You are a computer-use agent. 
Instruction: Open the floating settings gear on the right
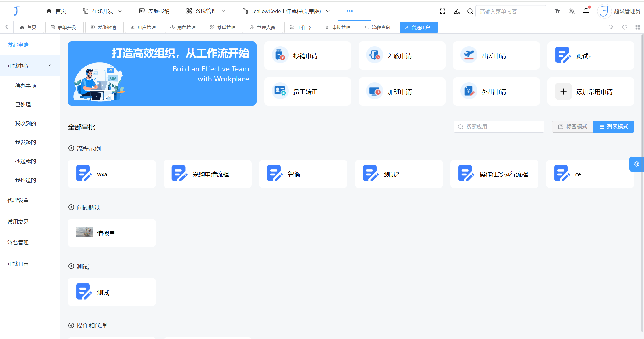click(x=636, y=164)
